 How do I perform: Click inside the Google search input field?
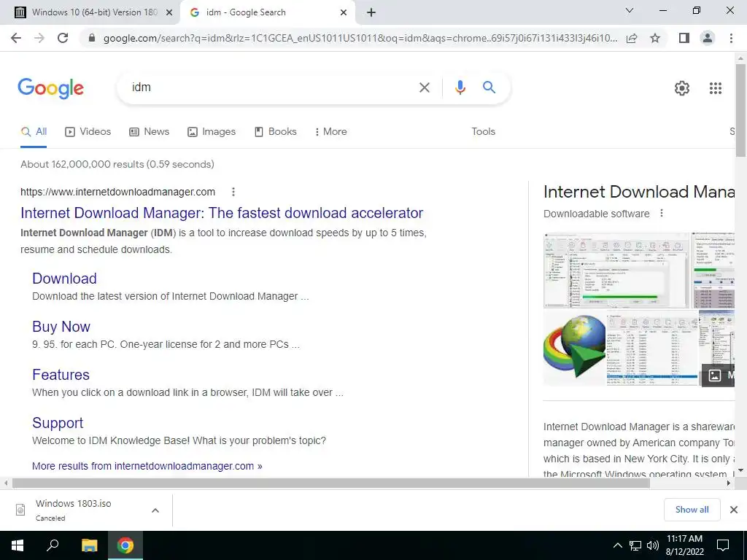[x=271, y=87]
